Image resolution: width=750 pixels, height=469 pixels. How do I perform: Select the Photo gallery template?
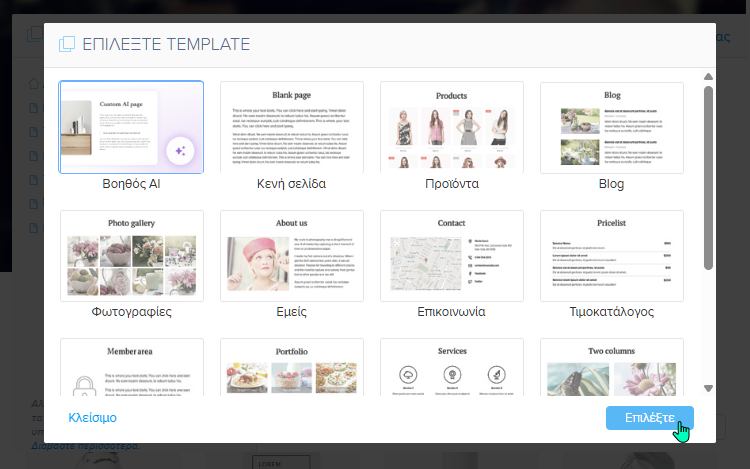coord(131,256)
